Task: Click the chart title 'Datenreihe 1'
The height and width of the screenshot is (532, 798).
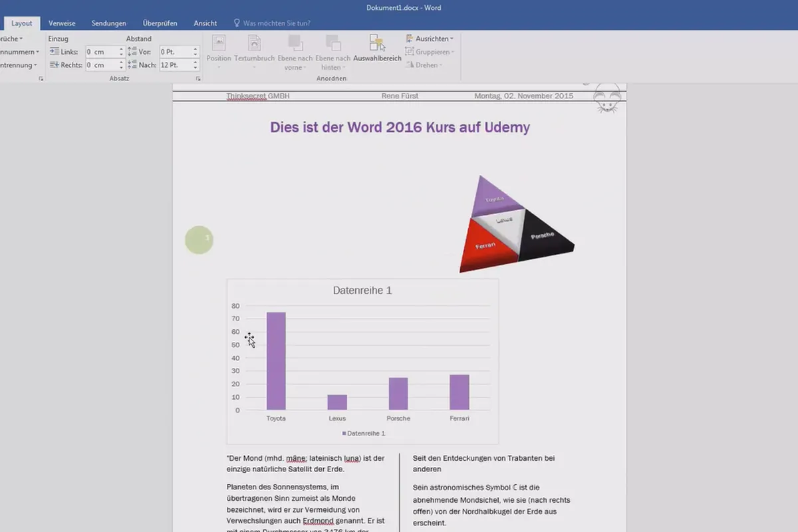Action: click(x=362, y=291)
